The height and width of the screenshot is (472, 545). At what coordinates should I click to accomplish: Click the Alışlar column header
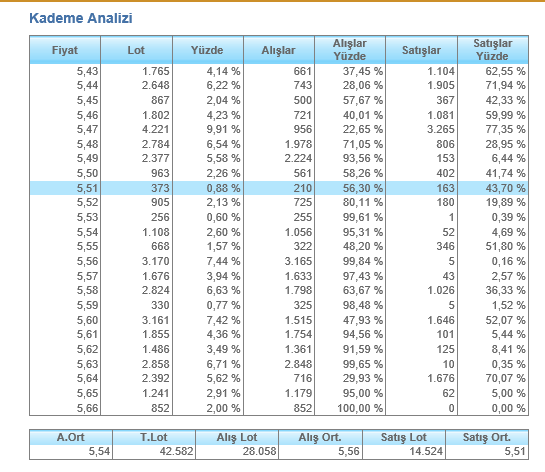pos(279,50)
